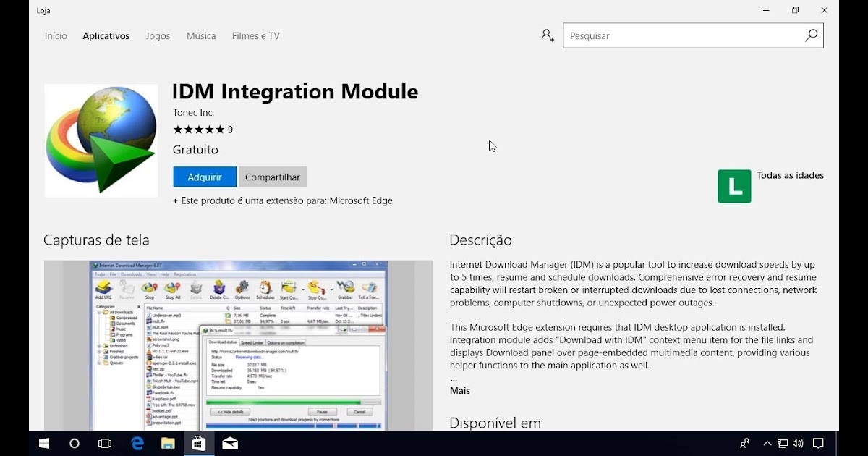Click the IDM Integration Module title

pyautogui.click(x=295, y=92)
